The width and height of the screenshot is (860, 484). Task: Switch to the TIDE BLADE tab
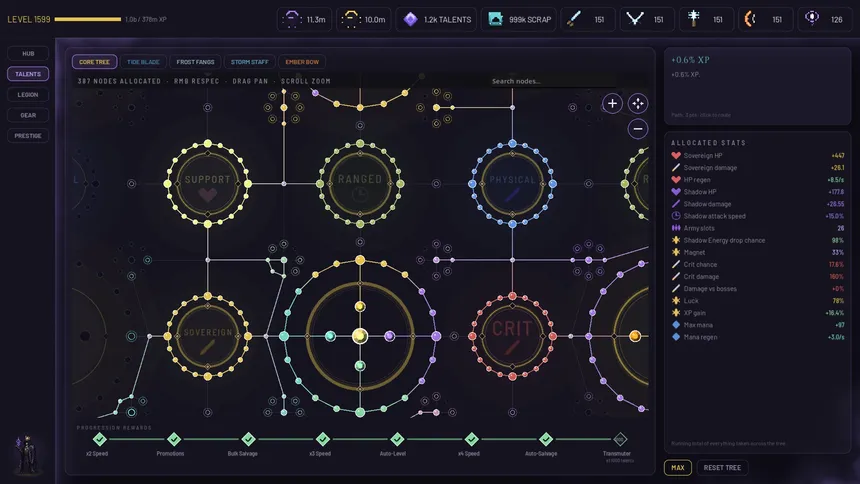pos(143,62)
